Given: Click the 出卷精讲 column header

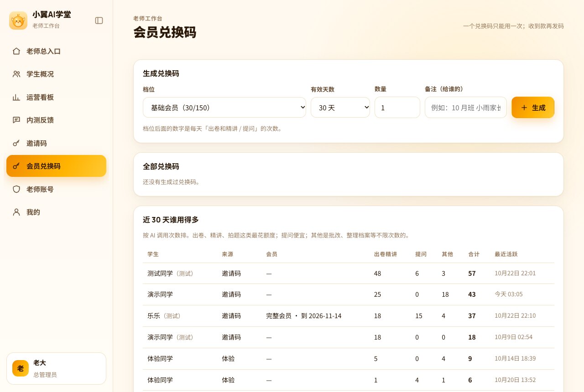Looking at the screenshot, I should coord(385,254).
